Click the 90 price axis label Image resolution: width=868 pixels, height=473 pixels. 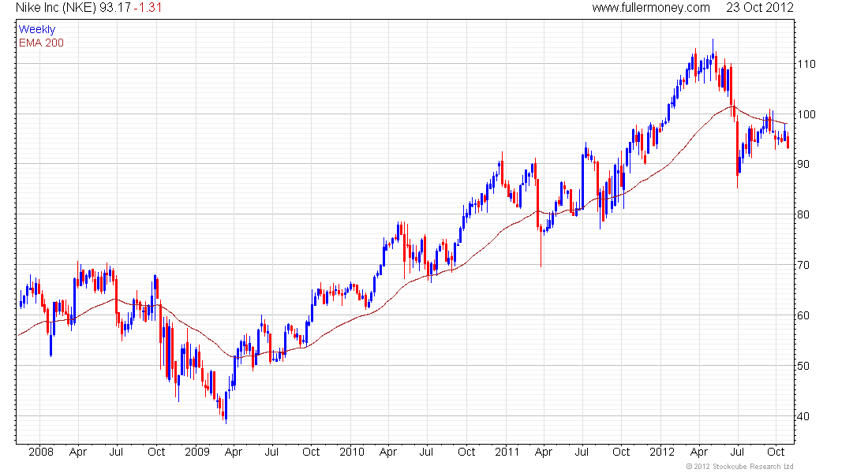coord(803,164)
